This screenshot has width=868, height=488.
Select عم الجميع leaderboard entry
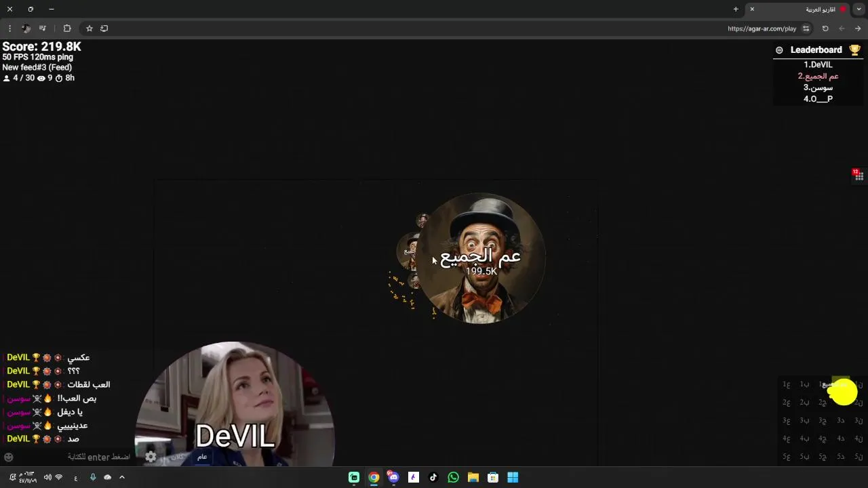tap(818, 76)
